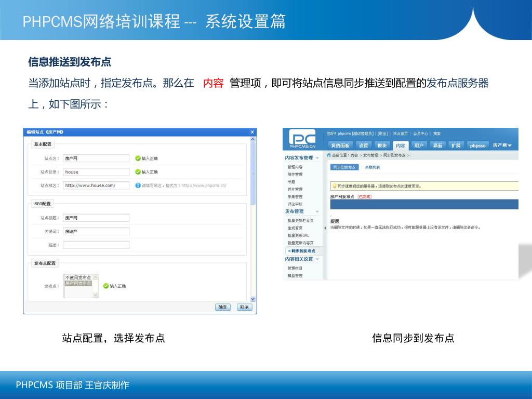Image resolution: width=532 pixels, height=399 pixels.
Task: Select the 内容 top tab
Action: tap(401, 145)
